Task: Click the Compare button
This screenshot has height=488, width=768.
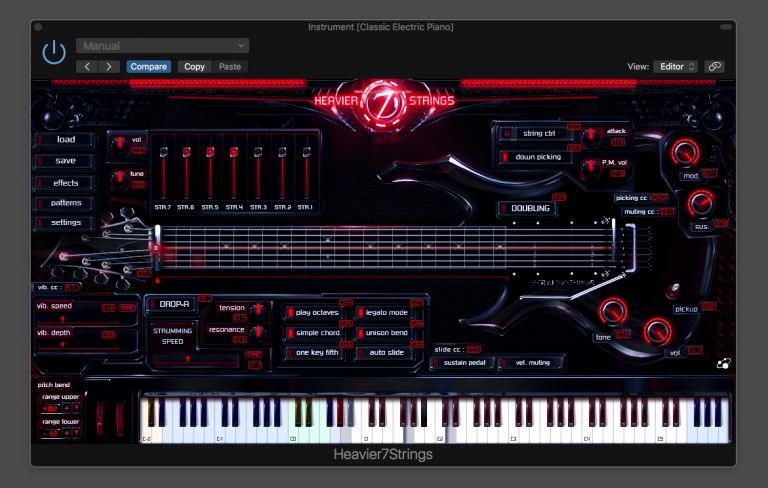Action: tap(148, 66)
